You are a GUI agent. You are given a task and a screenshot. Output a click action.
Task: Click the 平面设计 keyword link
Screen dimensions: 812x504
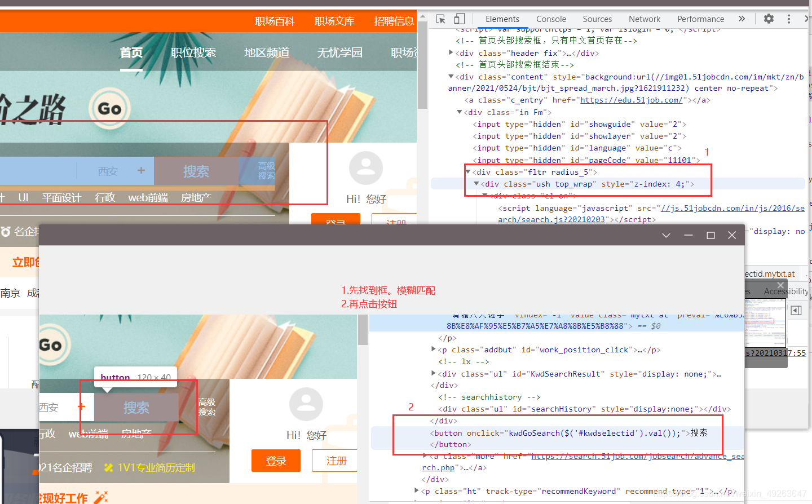pos(61,198)
